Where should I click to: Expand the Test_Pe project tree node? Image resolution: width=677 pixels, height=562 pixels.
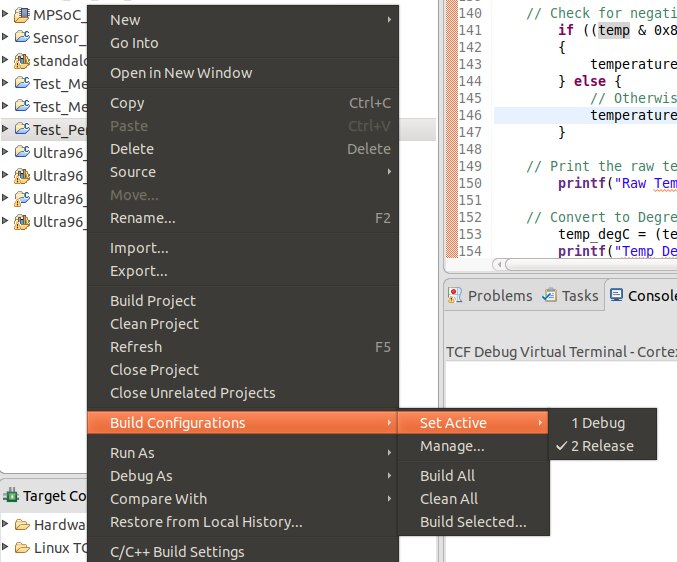[x=5, y=129]
